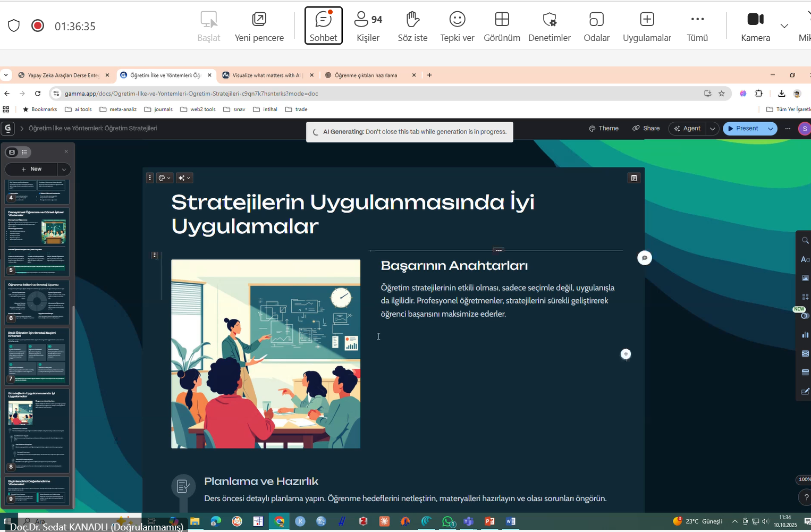Click the Gamma home logo icon
811x532 pixels.
point(7,129)
